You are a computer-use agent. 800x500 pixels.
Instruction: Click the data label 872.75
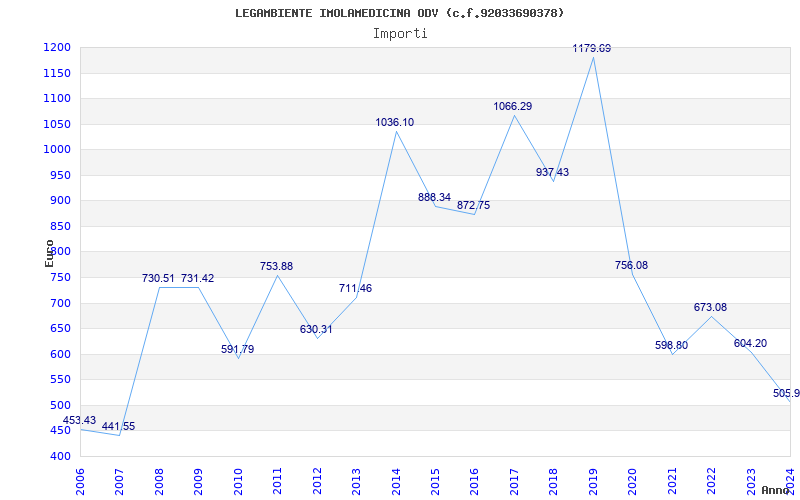(x=473, y=206)
